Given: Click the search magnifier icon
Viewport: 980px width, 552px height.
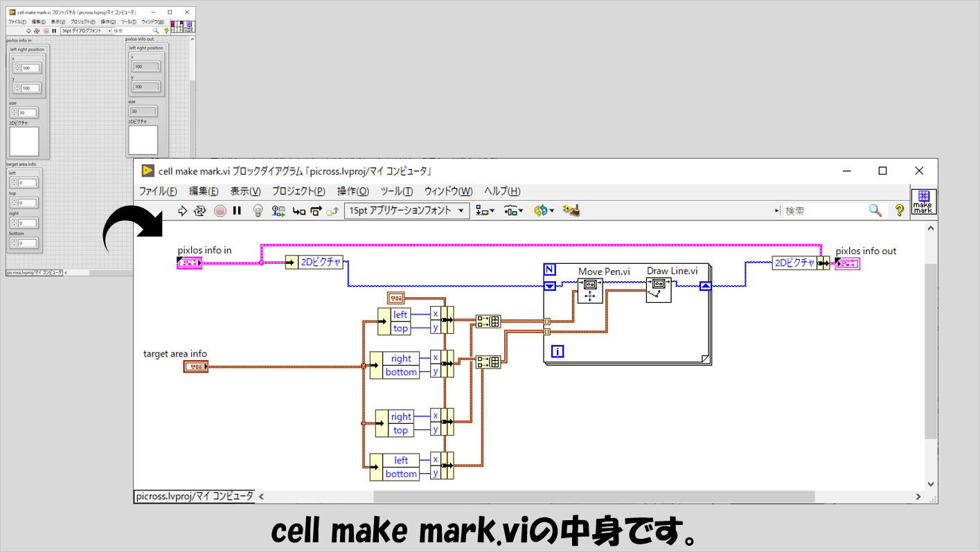Looking at the screenshot, I should pos(875,211).
